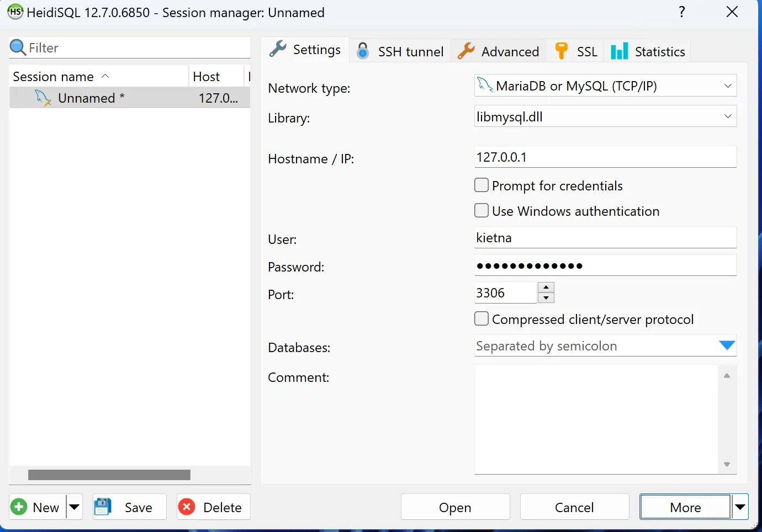
Task: Click the padlock icon on SSH tunnel tab
Action: pos(363,51)
